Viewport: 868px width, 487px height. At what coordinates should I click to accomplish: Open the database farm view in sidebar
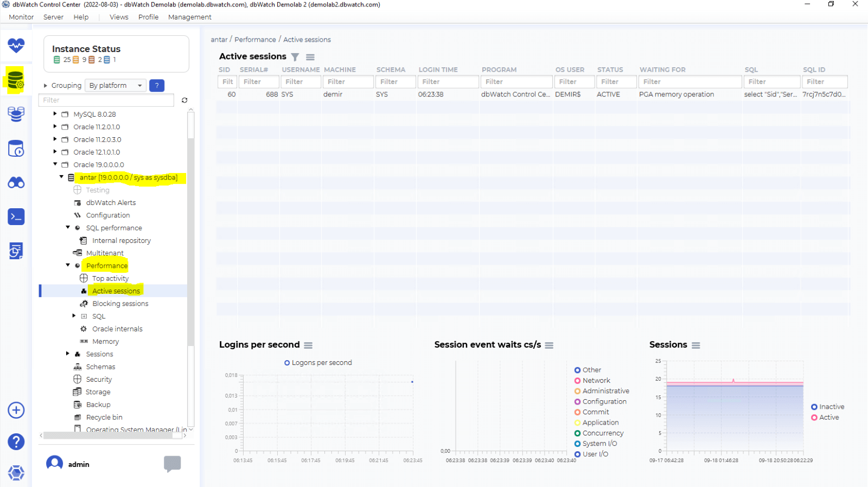(16, 114)
